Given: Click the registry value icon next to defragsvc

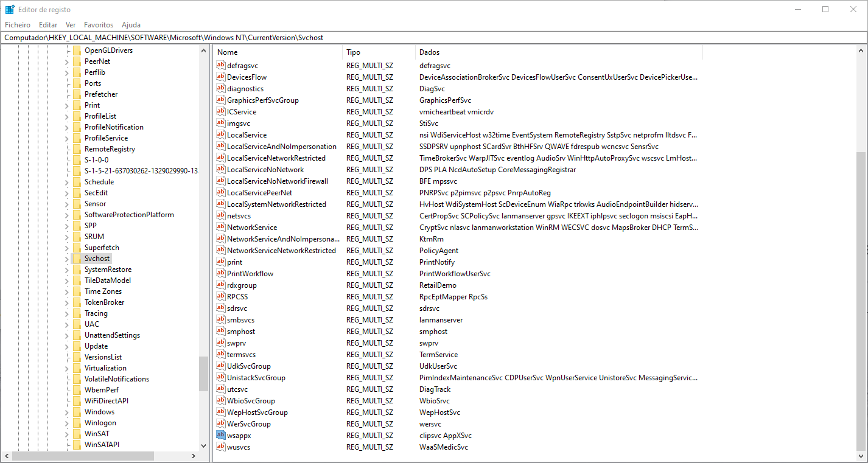Looking at the screenshot, I should pyautogui.click(x=221, y=66).
